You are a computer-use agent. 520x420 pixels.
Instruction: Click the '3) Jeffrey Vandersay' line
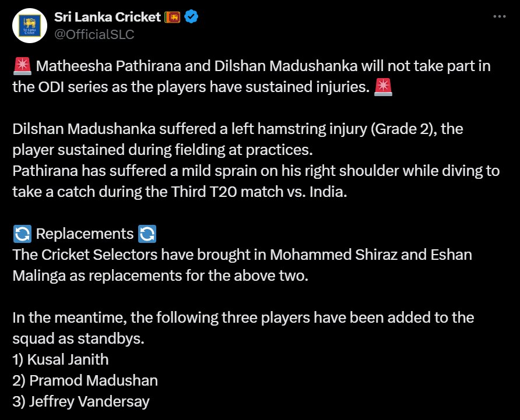(81, 401)
